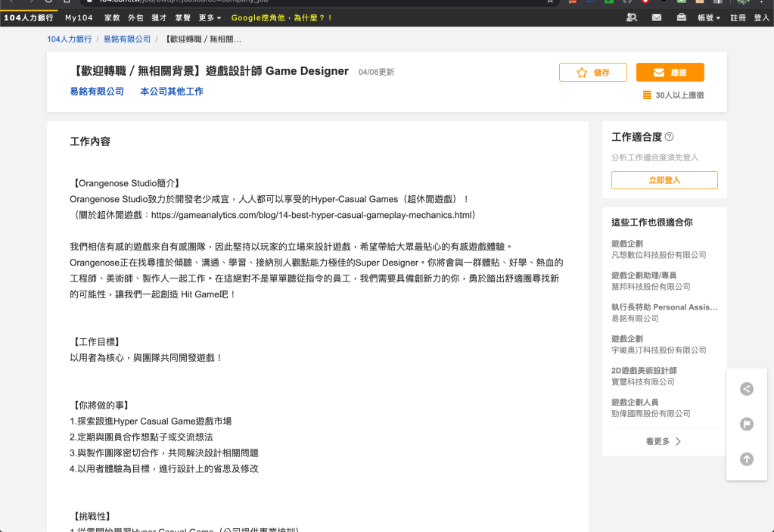Expand 看更多 to see more jobs
Screen dimensions: 774x532
[664, 441]
